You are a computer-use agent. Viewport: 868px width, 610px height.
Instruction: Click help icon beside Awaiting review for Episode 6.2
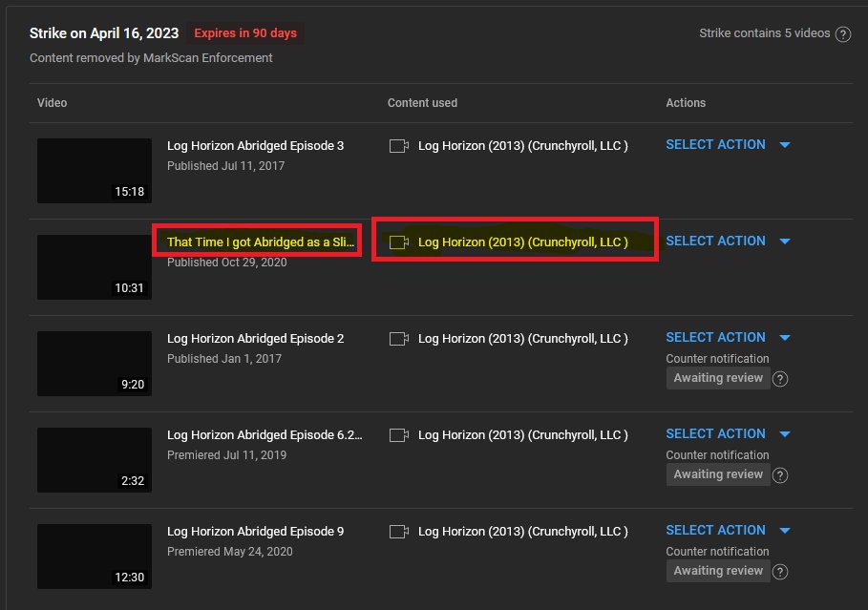click(780, 475)
